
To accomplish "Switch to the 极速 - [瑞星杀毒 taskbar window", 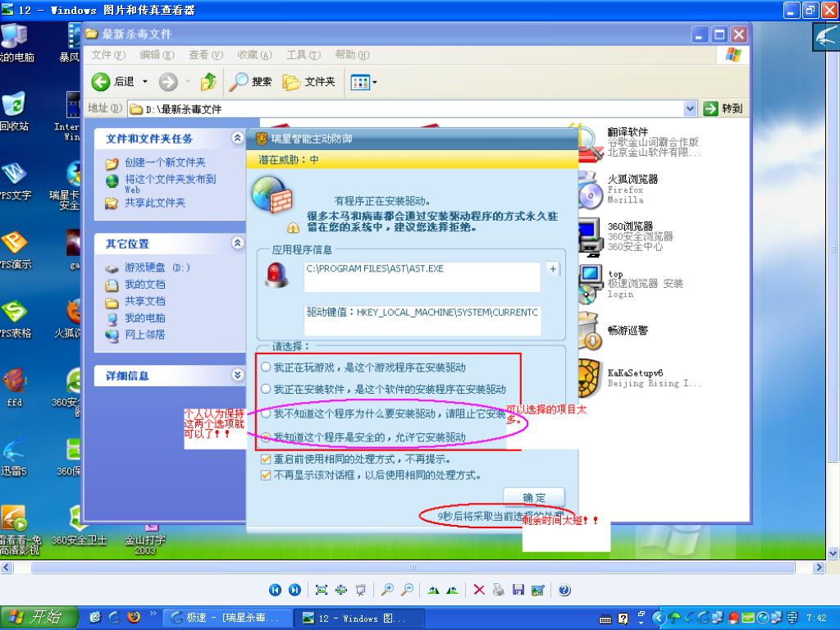I will (227, 618).
